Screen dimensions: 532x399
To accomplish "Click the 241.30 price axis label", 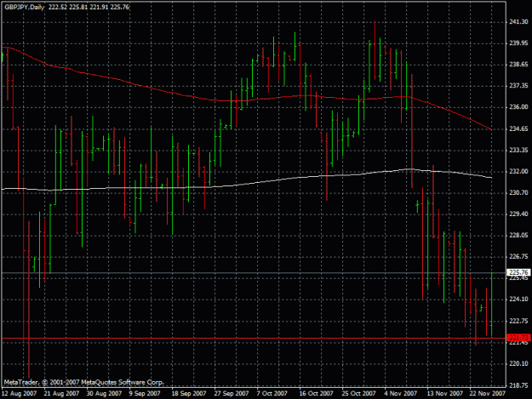I will (518, 22).
